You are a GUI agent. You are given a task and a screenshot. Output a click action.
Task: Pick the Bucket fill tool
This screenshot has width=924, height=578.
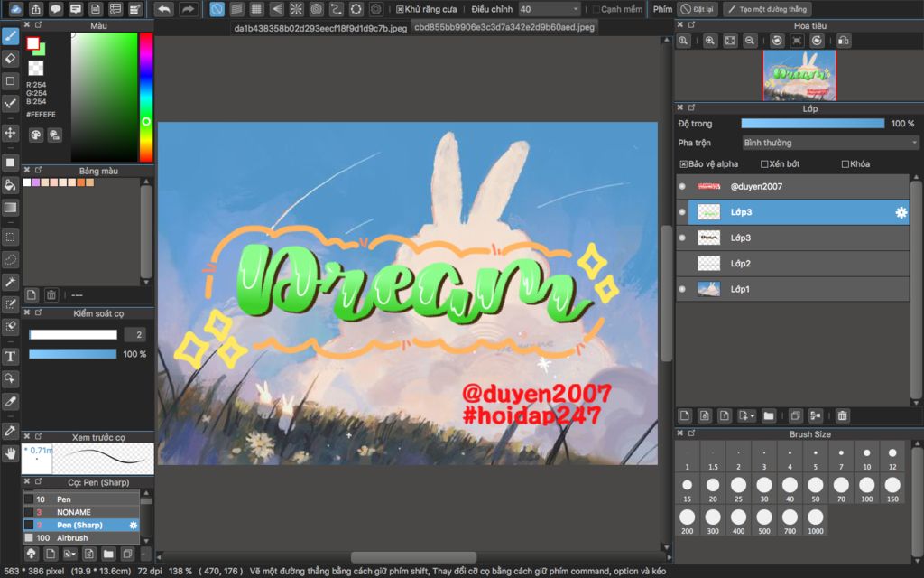click(10, 185)
